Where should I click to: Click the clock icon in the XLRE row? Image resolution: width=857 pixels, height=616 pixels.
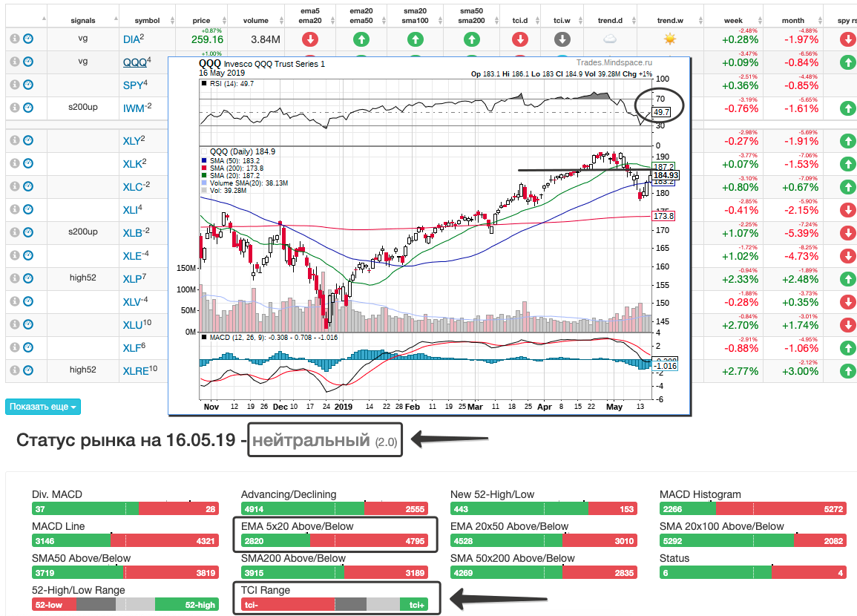(28, 370)
